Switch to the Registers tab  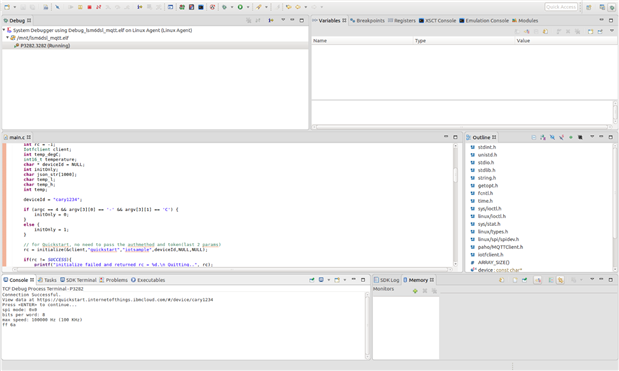pos(402,21)
